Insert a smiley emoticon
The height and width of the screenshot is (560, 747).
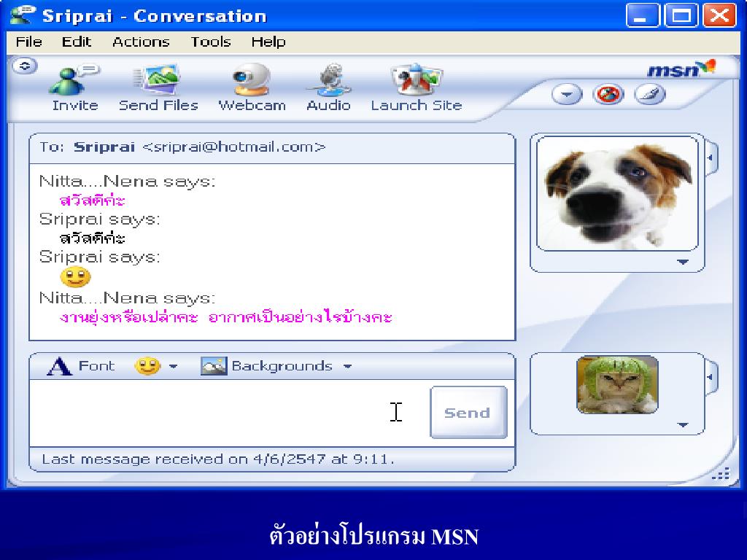[x=147, y=366]
